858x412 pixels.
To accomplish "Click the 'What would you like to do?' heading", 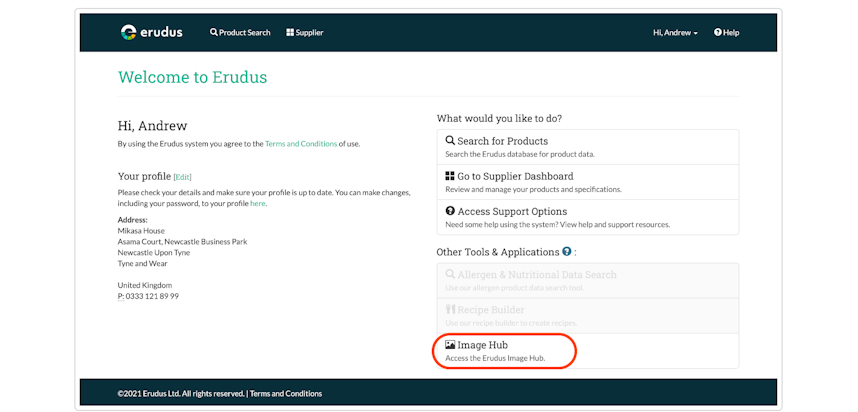I will pos(500,118).
